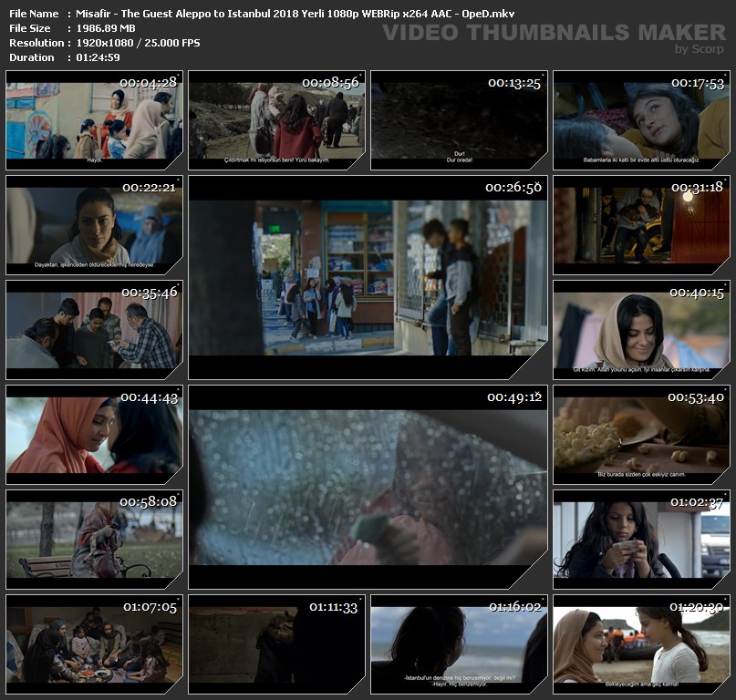Select the thumbnail at 00:17:53
The width and height of the screenshot is (736, 700).
pos(642,120)
